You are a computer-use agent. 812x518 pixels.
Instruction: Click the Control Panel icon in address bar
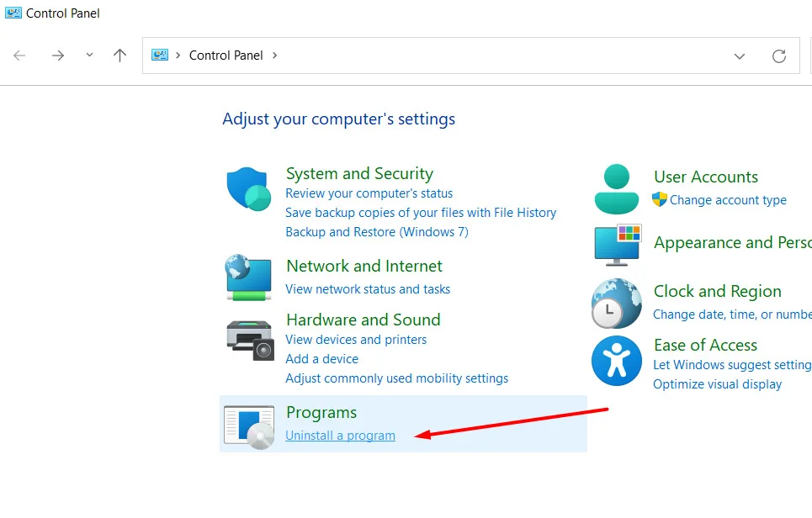click(160, 55)
